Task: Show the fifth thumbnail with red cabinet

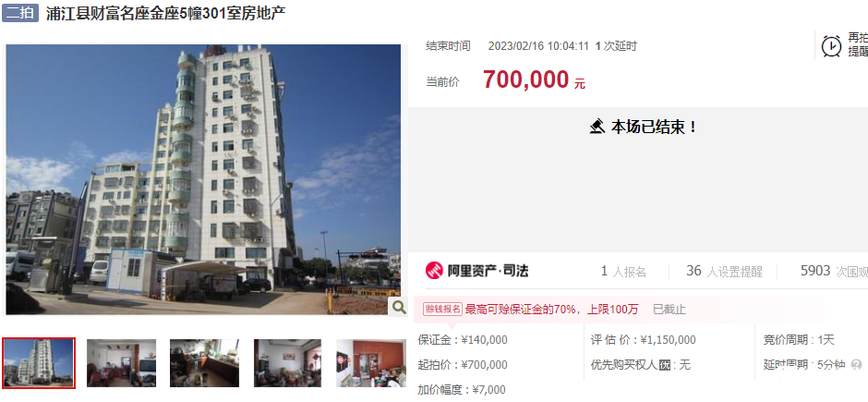Action: coord(371,363)
